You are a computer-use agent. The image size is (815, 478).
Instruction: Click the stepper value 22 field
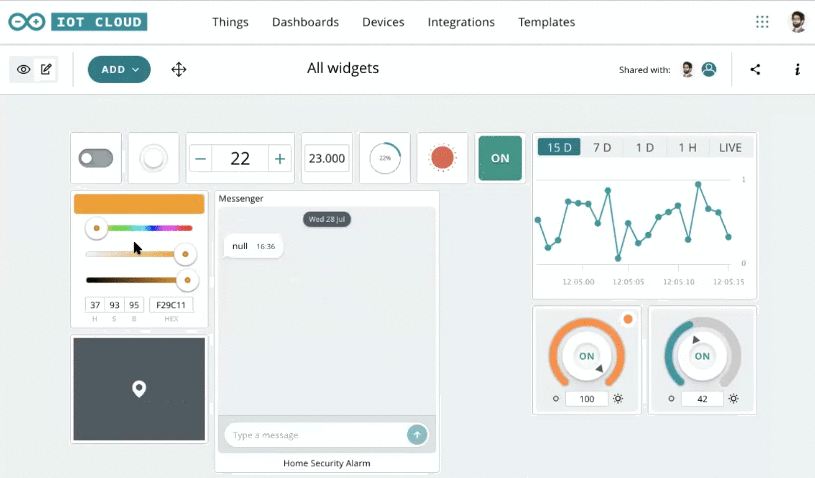[x=240, y=158]
